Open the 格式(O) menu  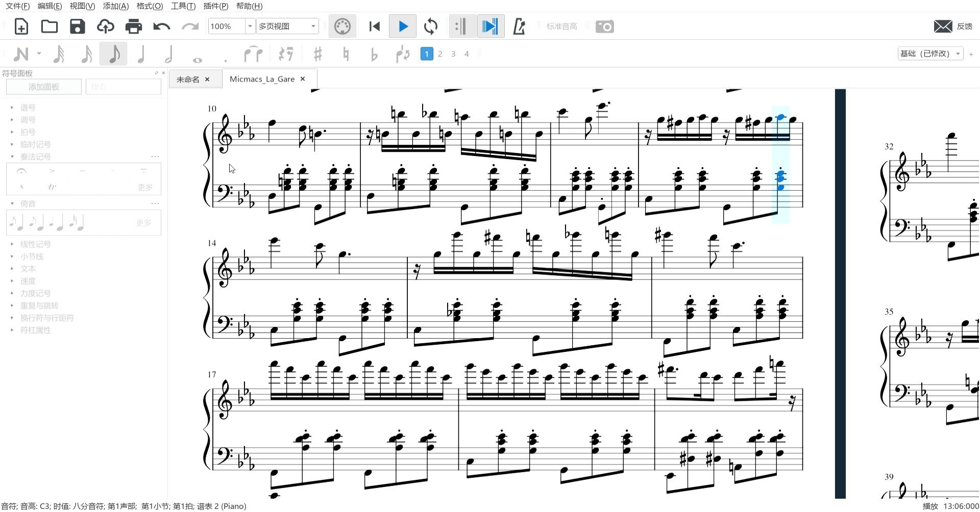(x=150, y=6)
